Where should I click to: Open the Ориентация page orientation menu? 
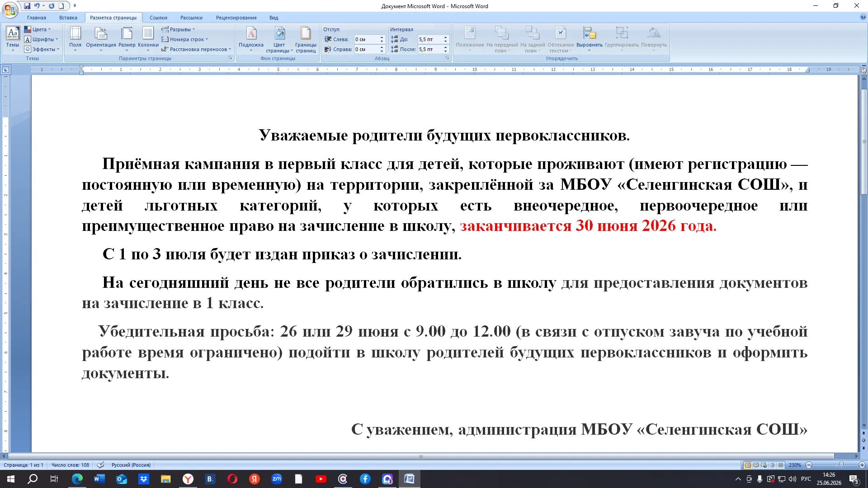click(101, 39)
